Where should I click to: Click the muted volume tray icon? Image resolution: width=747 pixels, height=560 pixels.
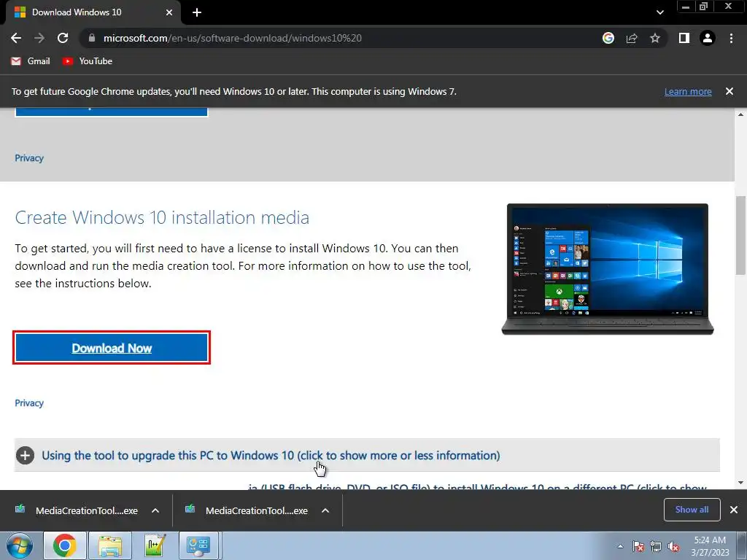pyautogui.click(x=673, y=546)
